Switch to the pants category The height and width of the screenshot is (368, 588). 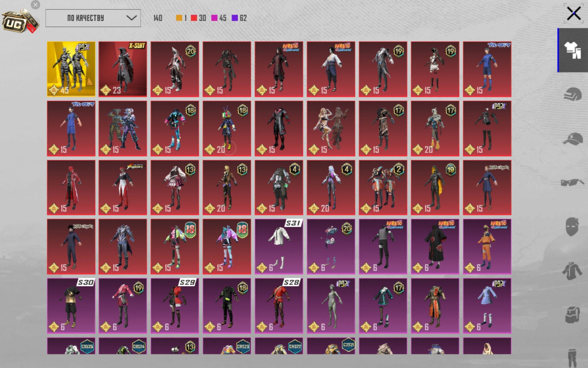tap(573, 358)
